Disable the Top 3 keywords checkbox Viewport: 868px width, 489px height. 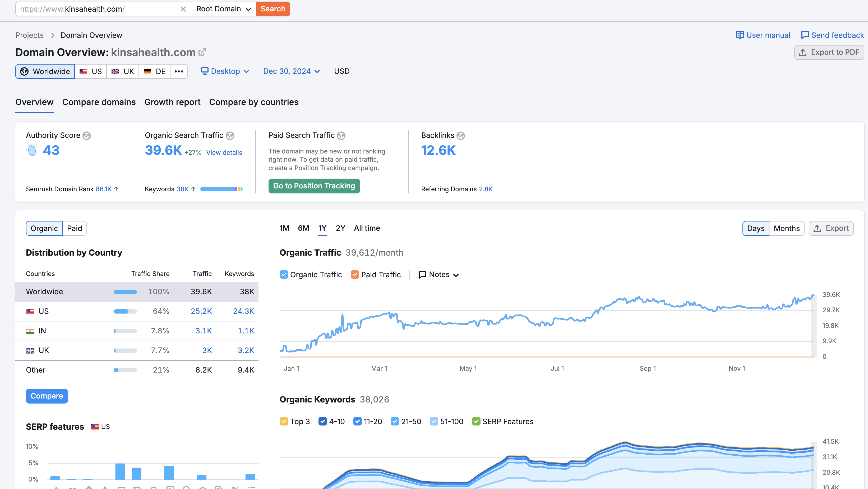point(284,422)
